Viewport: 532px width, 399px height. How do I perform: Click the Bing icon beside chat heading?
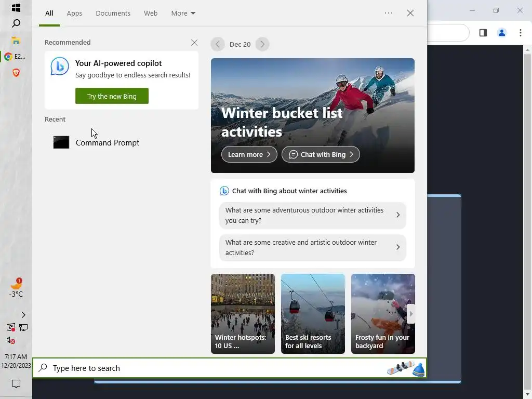224,191
